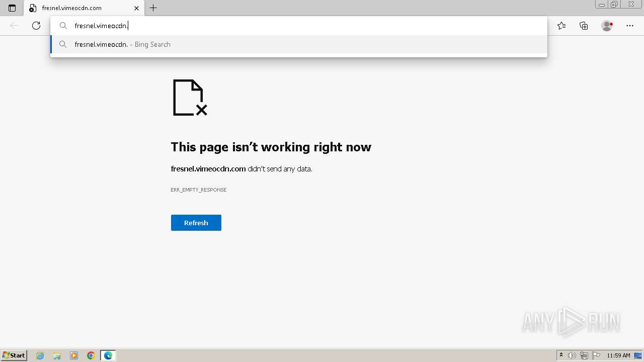Reload page with the refresh icon
644x362 pixels.
pos(36,26)
